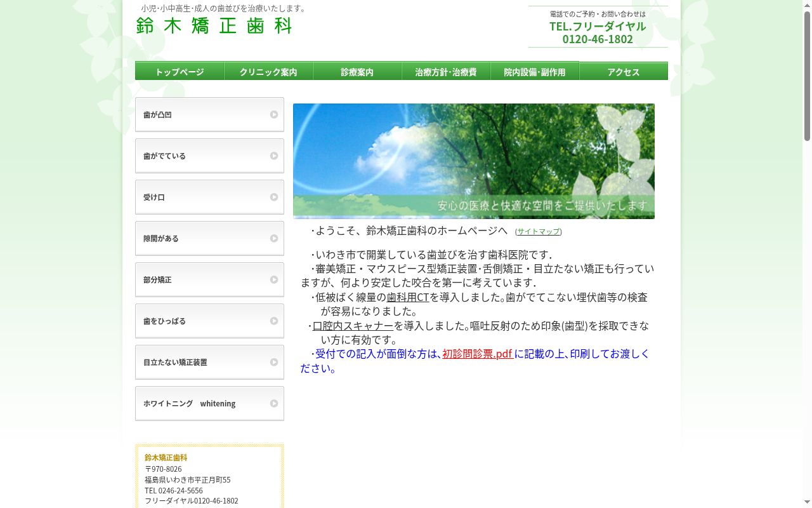Click the arrow icon beside ホワイトニング whitening
812x508 pixels.
point(274,404)
